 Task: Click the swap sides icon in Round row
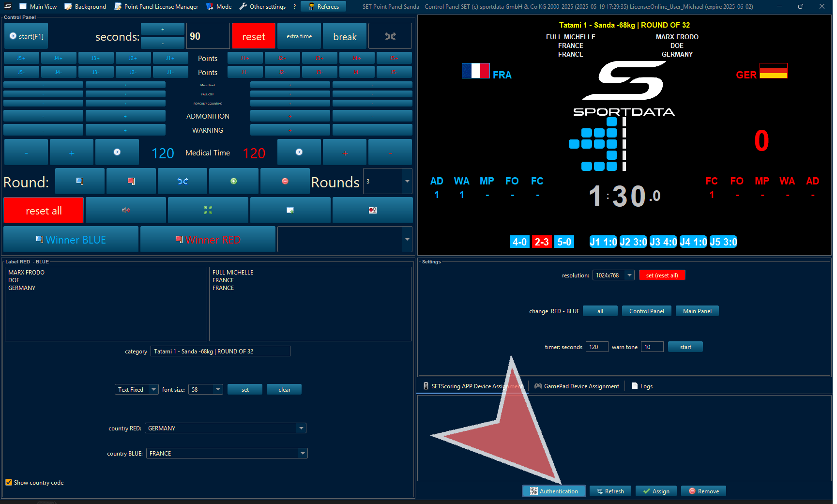pyautogui.click(x=183, y=181)
